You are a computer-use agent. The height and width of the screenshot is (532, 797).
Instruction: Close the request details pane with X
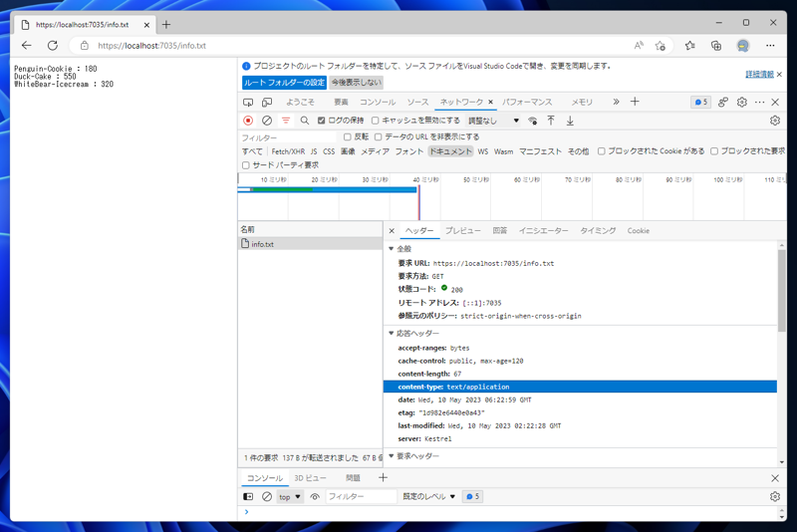[392, 231]
